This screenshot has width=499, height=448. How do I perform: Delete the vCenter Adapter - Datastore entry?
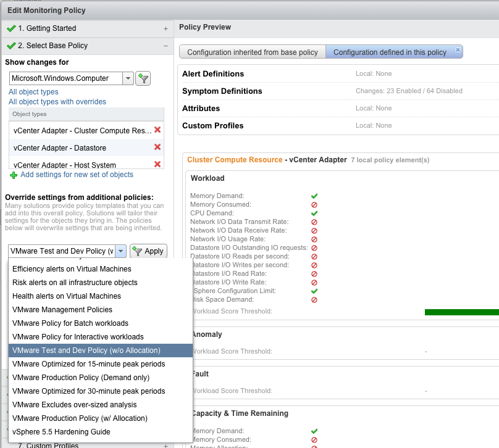[x=157, y=147]
